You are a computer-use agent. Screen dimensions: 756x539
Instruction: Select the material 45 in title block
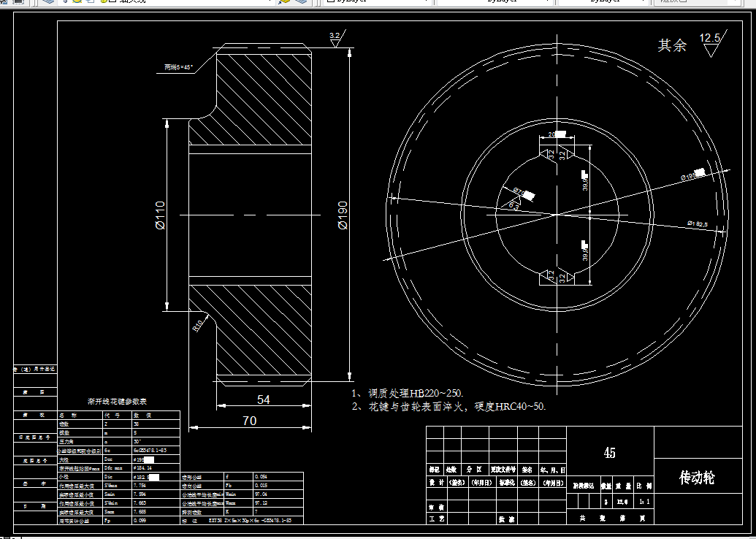(609, 453)
